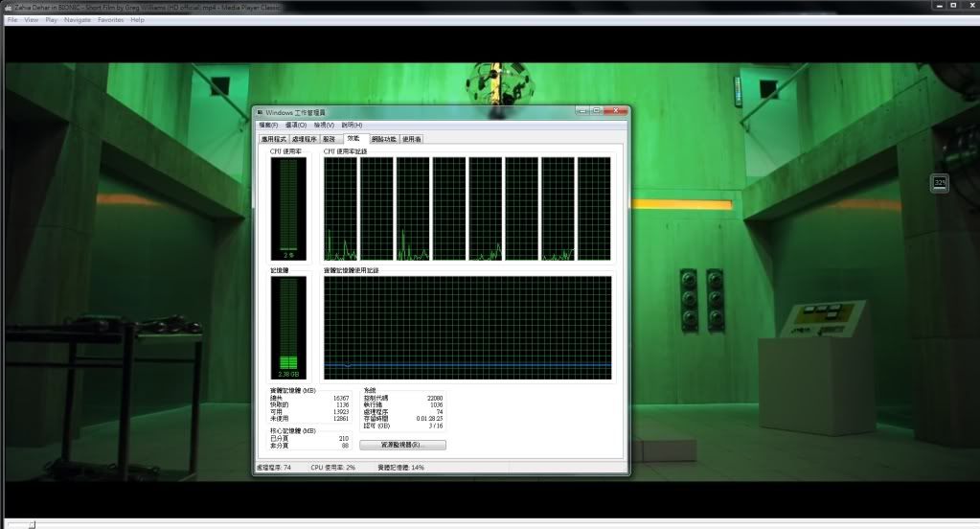Open the Favorites menu in Media Player Classic
This screenshot has height=529, width=980.
tap(110, 19)
